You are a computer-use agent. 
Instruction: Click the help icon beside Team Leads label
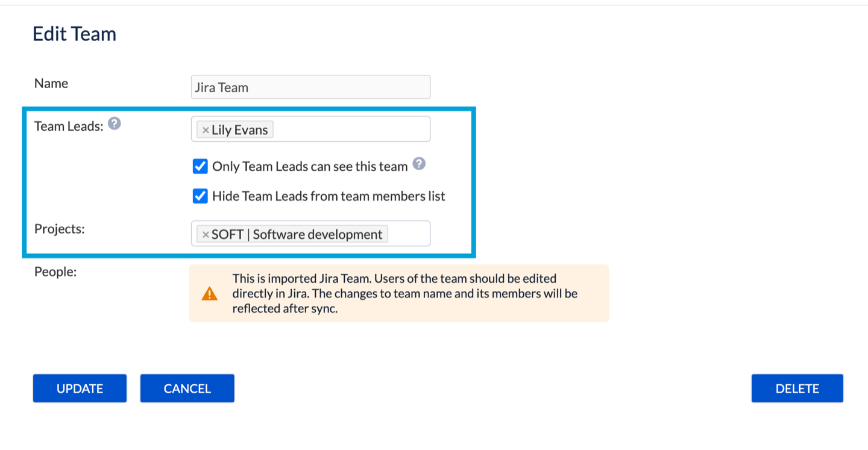point(115,124)
